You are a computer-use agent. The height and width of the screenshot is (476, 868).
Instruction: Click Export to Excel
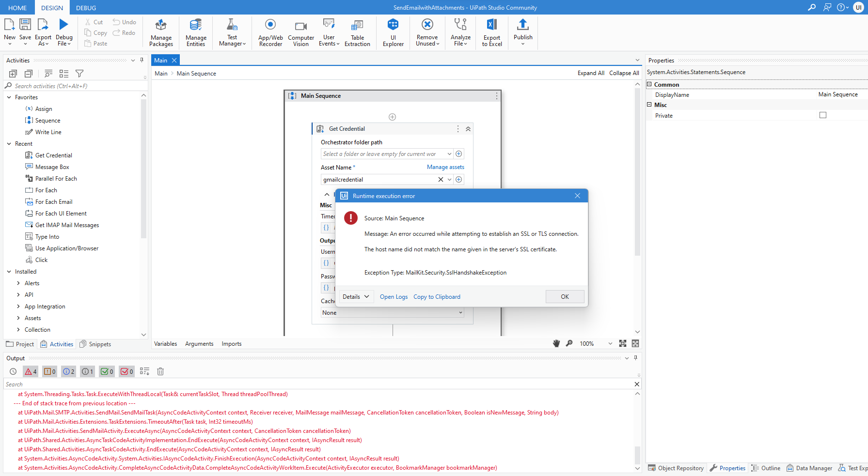pos(492,32)
